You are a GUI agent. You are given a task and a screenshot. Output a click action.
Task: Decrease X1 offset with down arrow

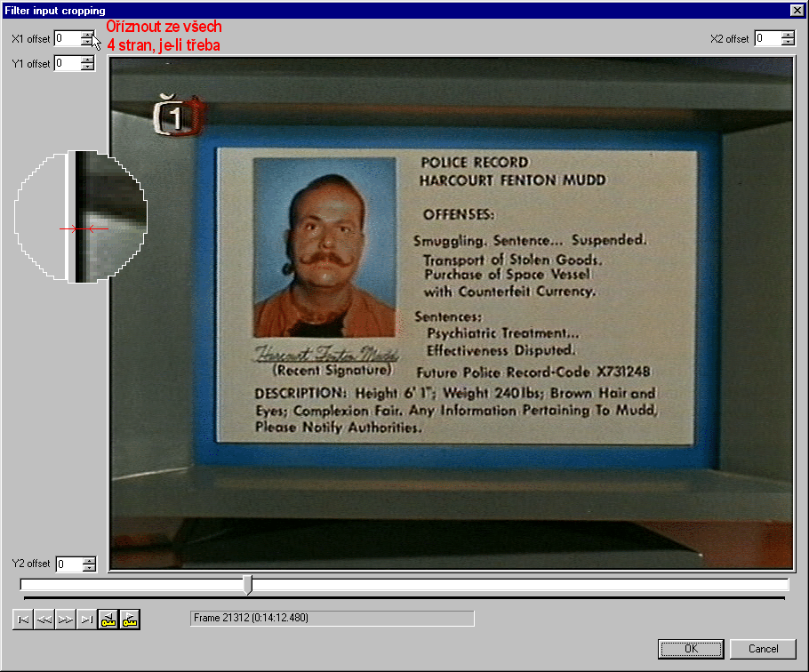(x=87, y=42)
